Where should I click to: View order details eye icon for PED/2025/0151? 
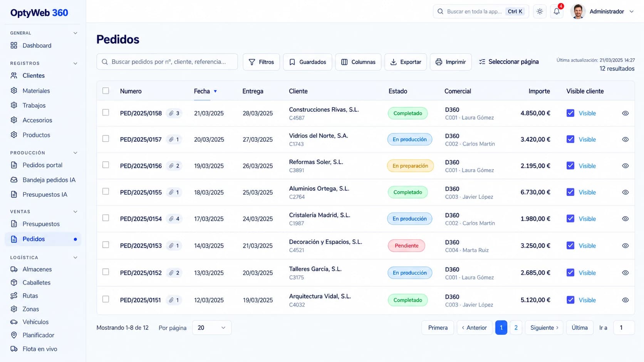(x=626, y=300)
